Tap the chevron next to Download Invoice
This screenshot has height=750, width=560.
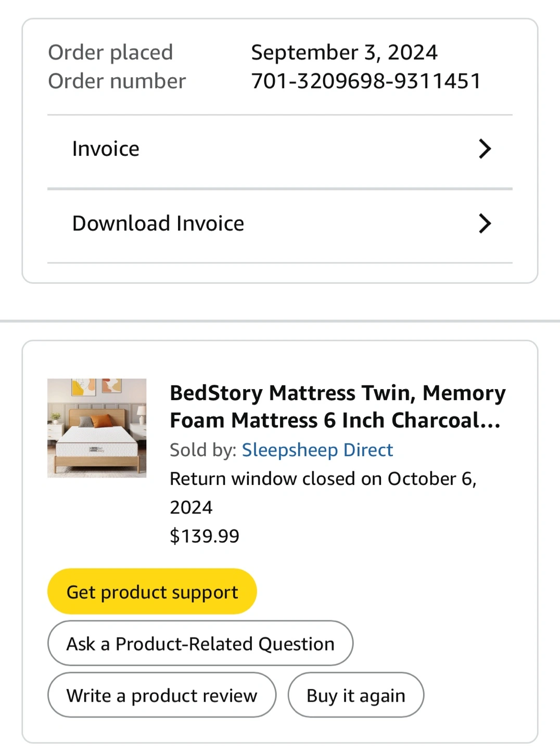click(485, 223)
